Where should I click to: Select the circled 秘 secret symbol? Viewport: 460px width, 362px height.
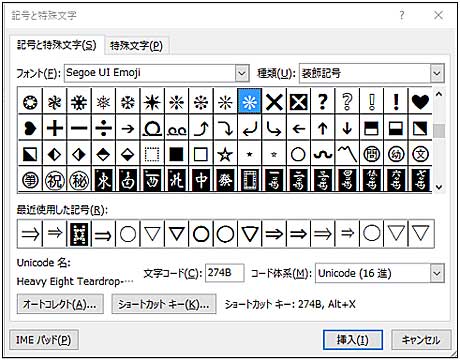click(x=79, y=180)
